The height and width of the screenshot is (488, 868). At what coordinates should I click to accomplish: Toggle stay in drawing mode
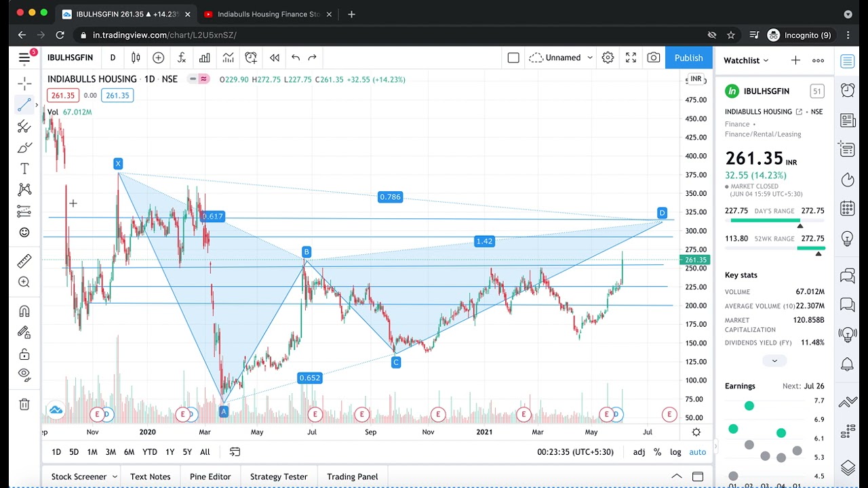point(24,332)
